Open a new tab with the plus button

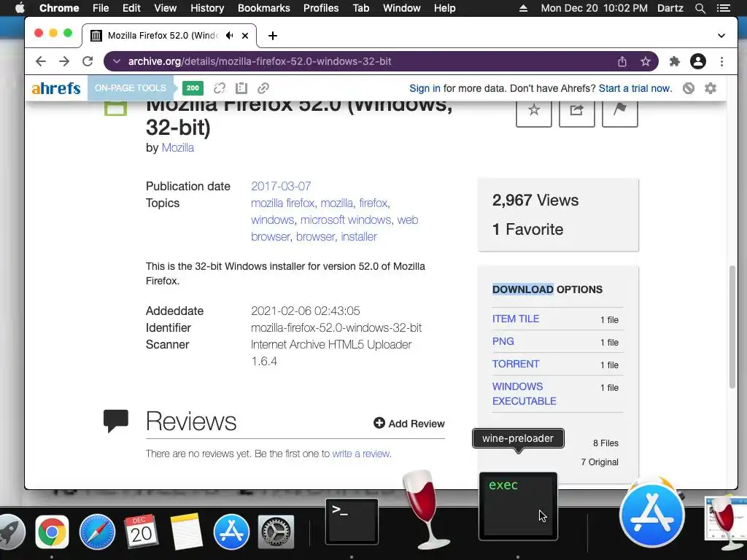click(x=273, y=36)
